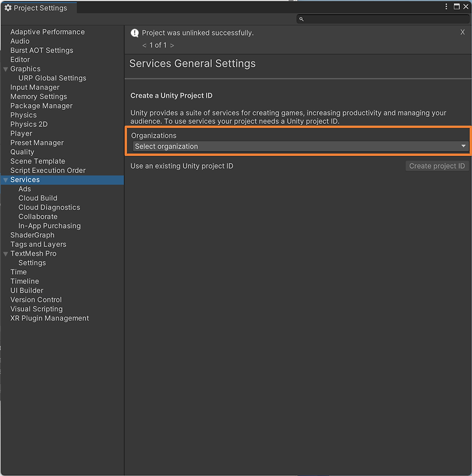
Task: Click the Create project ID button
Action: (437, 166)
